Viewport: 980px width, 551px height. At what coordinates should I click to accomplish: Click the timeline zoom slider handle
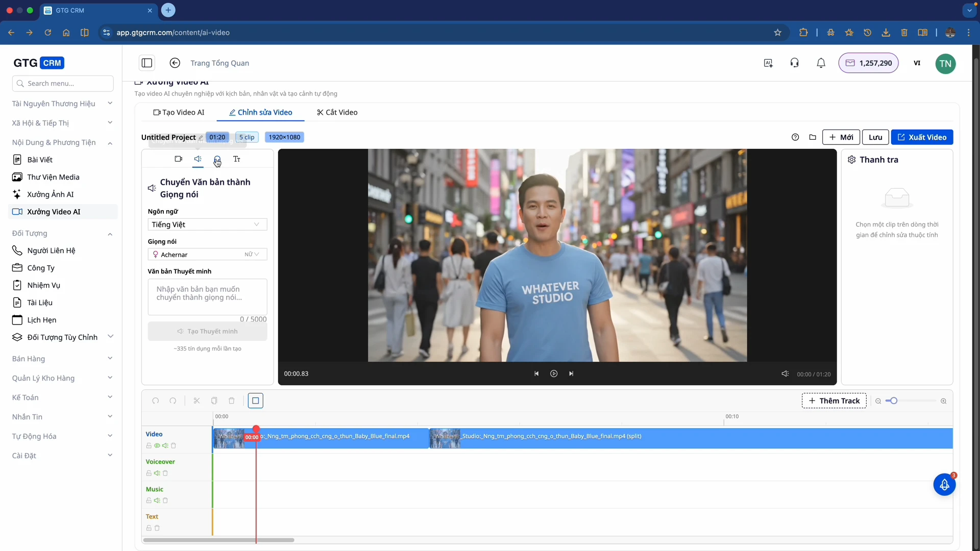click(x=894, y=401)
